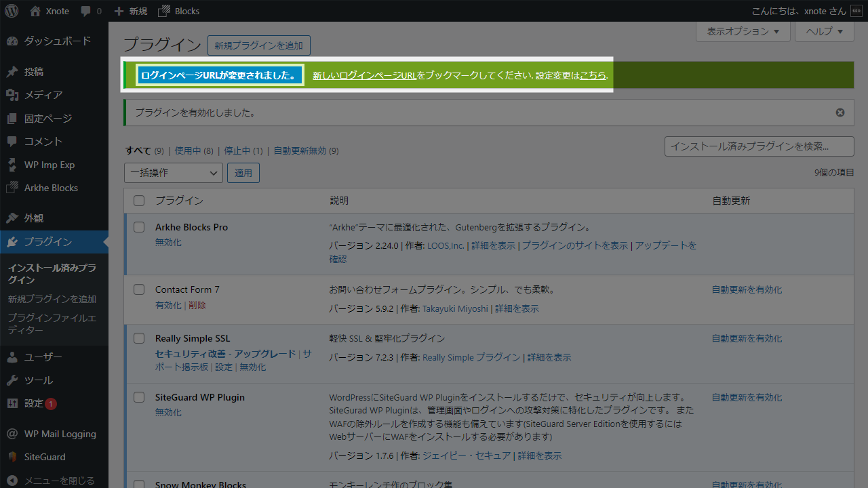Enable auto-update for Really Simple SSL

[x=747, y=338]
